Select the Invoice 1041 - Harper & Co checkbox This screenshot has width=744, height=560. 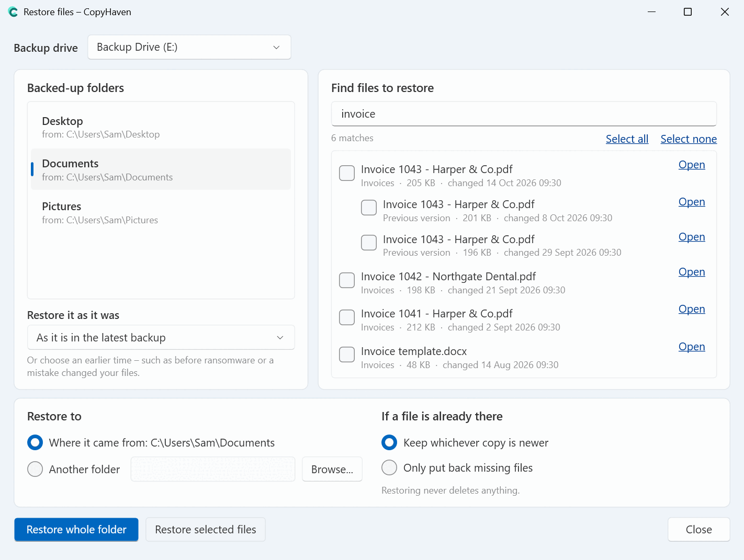click(347, 317)
